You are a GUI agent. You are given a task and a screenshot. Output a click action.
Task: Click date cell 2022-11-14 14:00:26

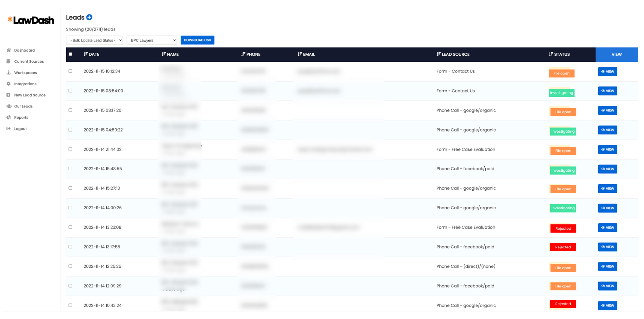102,208
